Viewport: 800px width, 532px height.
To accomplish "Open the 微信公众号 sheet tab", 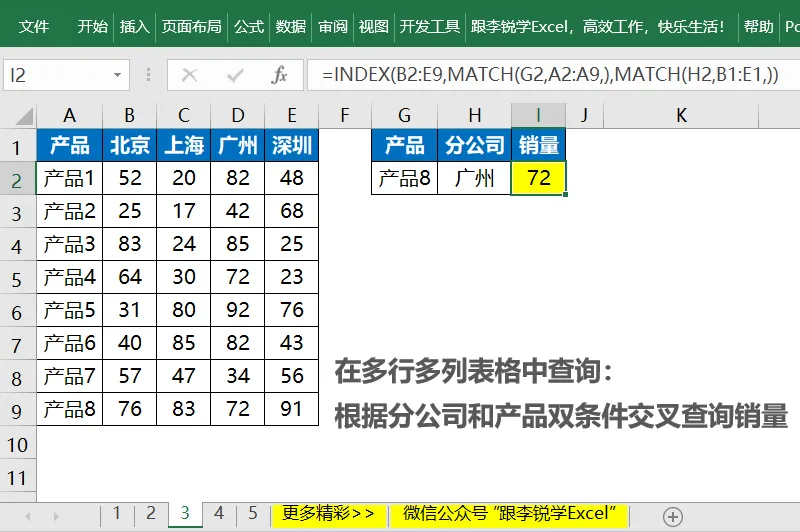I will [x=509, y=514].
